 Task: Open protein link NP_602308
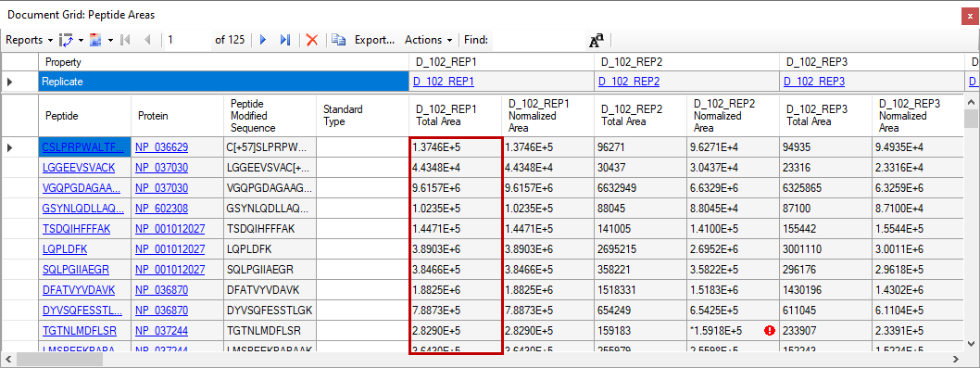coord(161,209)
